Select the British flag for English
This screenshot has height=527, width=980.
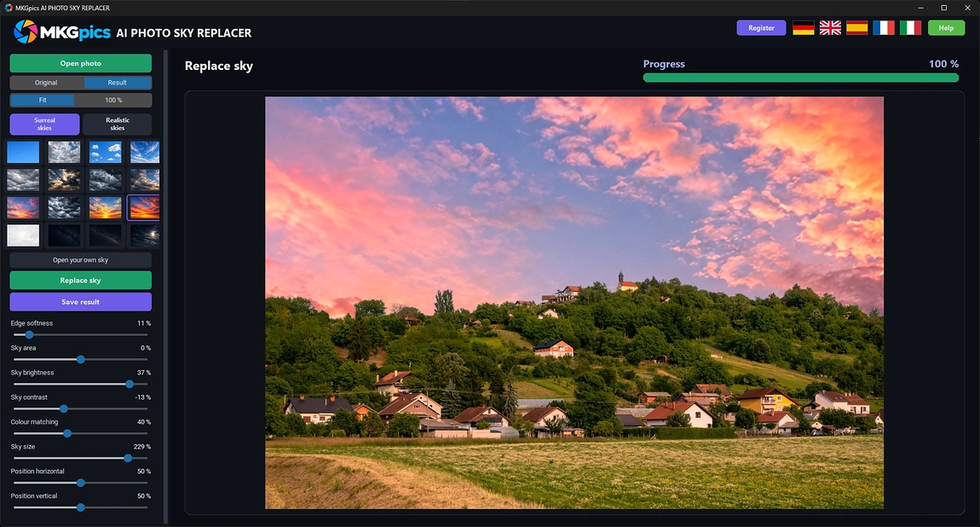830,27
